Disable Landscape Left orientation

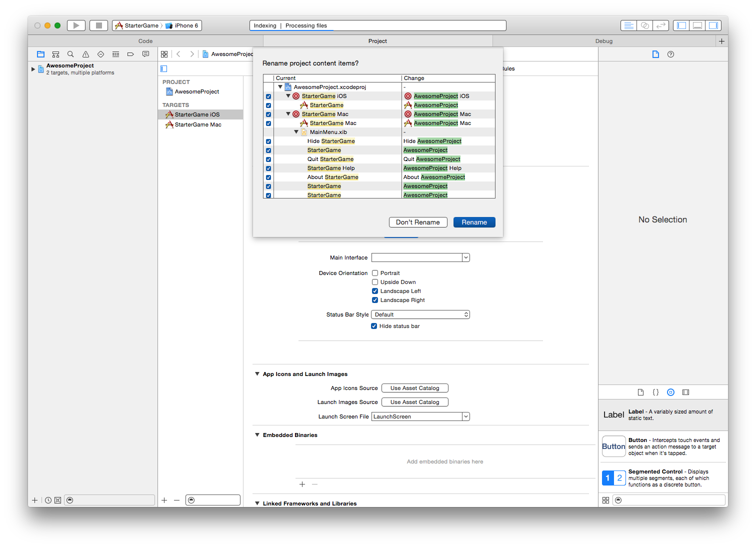pos(375,291)
